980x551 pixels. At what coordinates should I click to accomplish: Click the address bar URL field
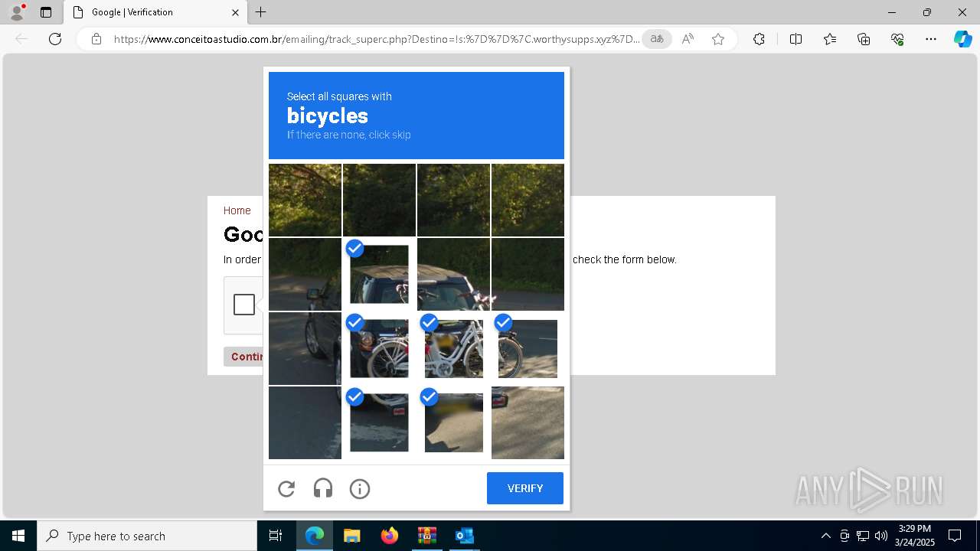click(x=377, y=39)
